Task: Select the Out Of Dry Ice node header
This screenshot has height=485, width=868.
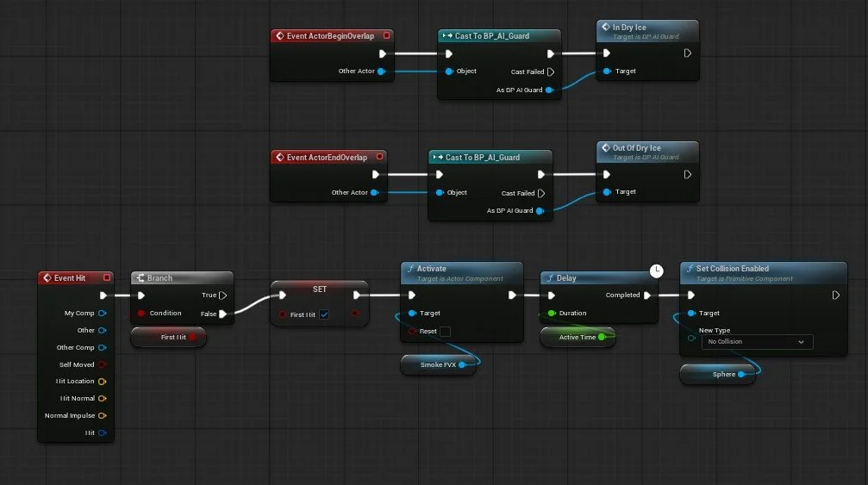Action: tap(647, 152)
